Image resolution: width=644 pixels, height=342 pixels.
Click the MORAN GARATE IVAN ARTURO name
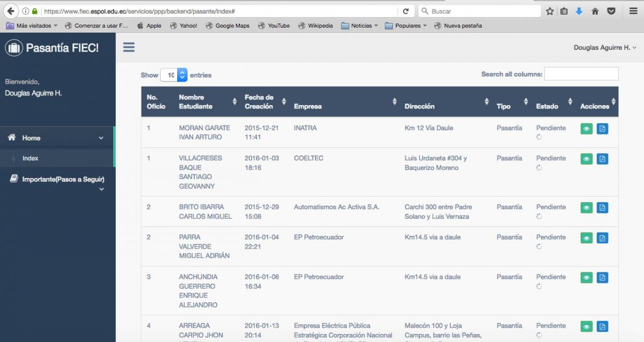point(204,132)
